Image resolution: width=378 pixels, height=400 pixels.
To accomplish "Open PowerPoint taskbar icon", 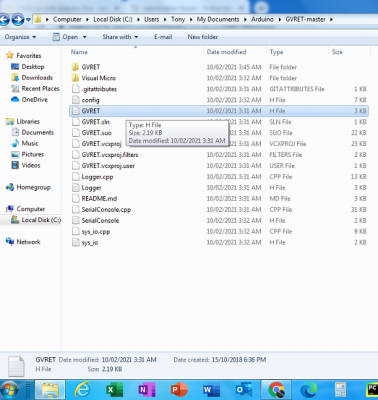I will click(x=179, y=390).
